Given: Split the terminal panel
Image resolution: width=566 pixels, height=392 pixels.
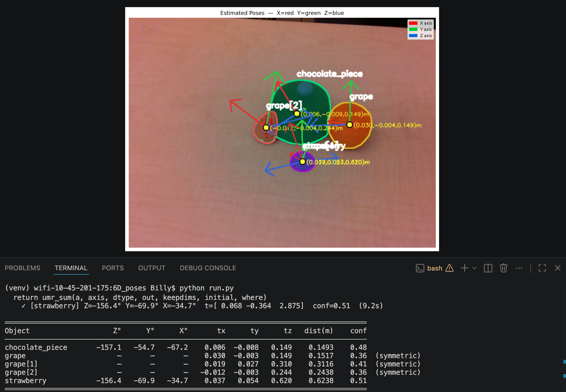Looking at the screenshot, I should click(488, 268).
